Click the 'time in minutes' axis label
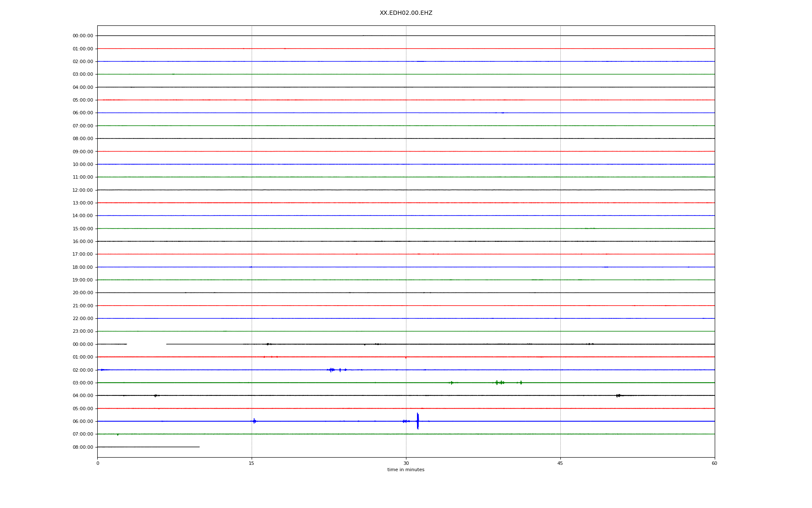Screen dimensions: 812x508 pos(406,469)
